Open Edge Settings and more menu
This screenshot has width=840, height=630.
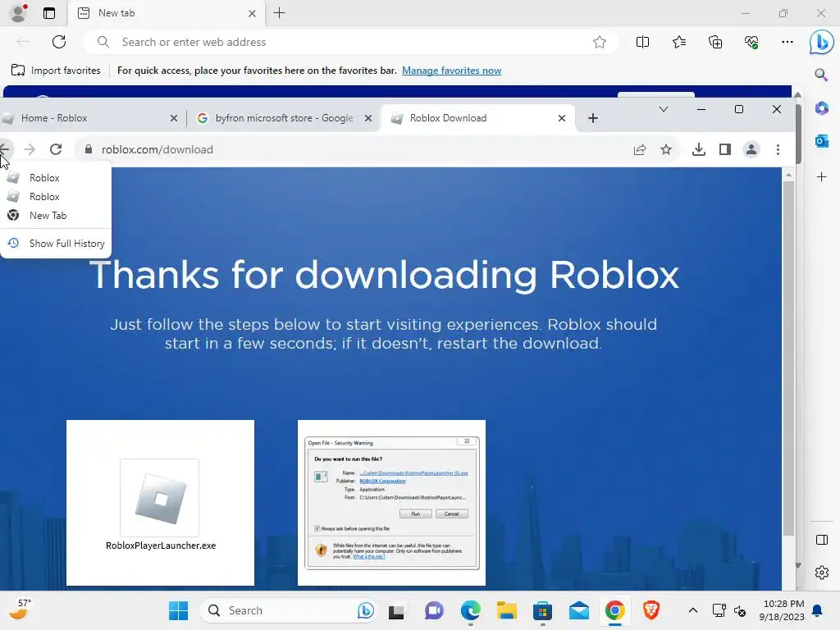(x=787, y=42)
